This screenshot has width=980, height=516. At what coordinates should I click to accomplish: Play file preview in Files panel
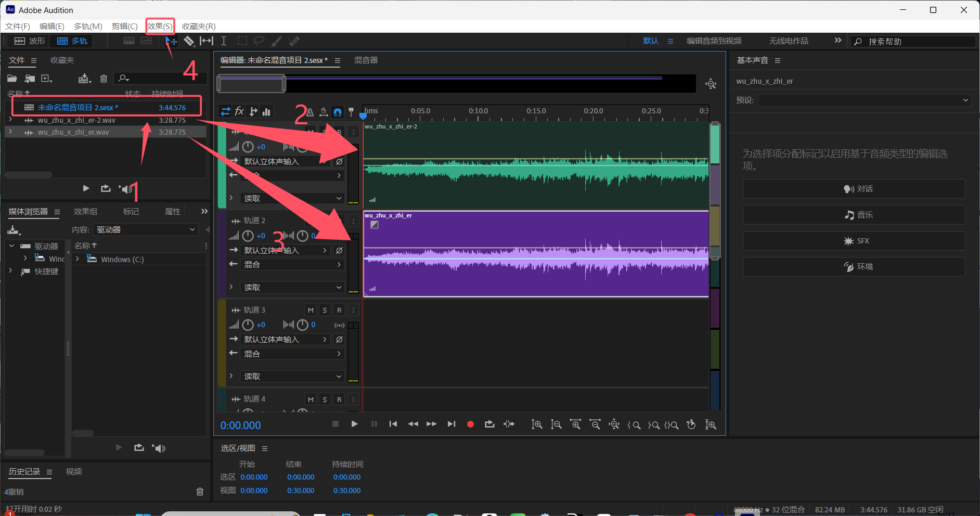tap(86, 188)
